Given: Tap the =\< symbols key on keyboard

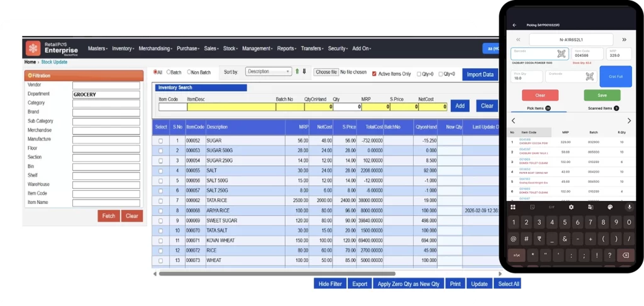Looking at the screenshot, I should (x=516, y=255).
